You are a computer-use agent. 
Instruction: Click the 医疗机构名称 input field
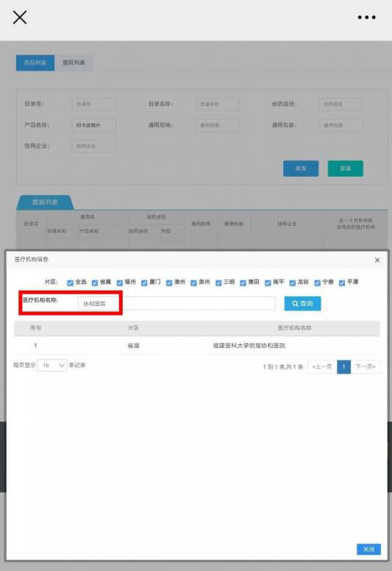click(x=177, y=303)
